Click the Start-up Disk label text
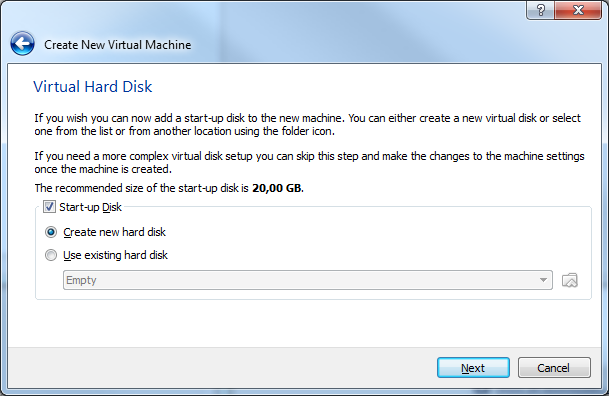Viewport: 609px width, 396px height. click(x=90, y=207)
